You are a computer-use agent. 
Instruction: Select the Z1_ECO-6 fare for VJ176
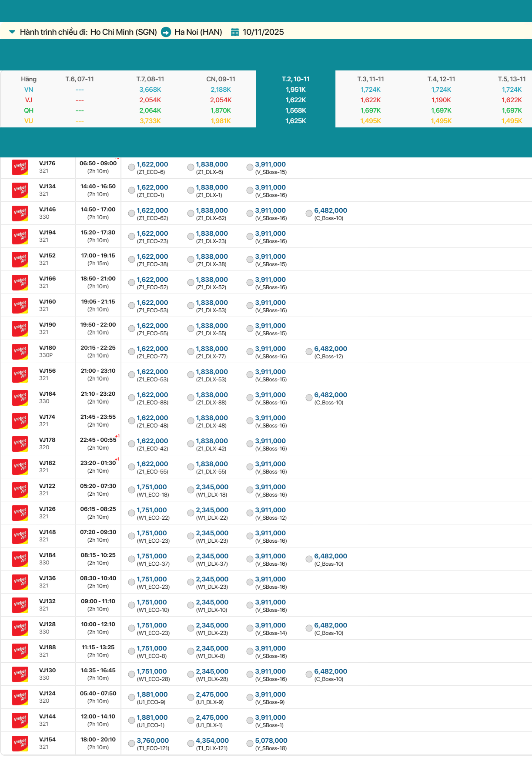pos(131,167)
